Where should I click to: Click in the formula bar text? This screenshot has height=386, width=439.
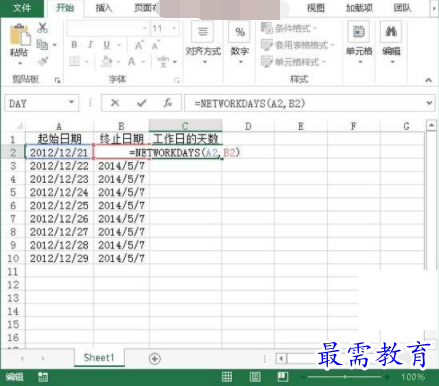(250, 104)
